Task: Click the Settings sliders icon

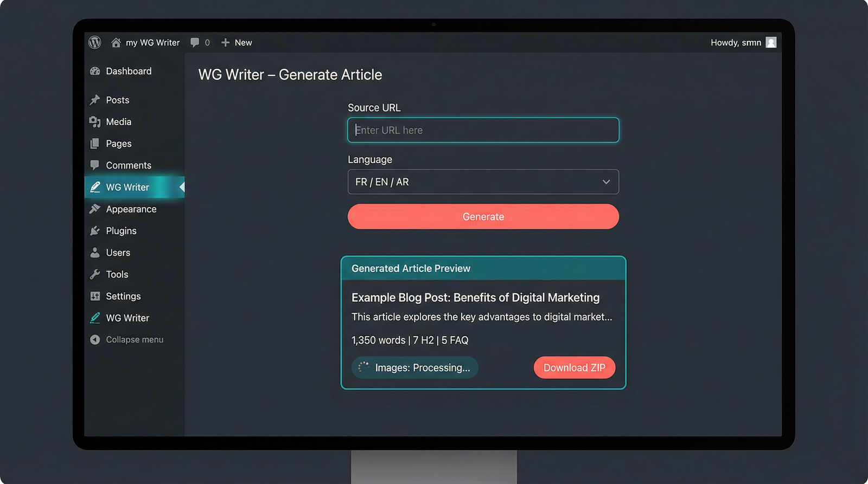Action: pos(95,296)
